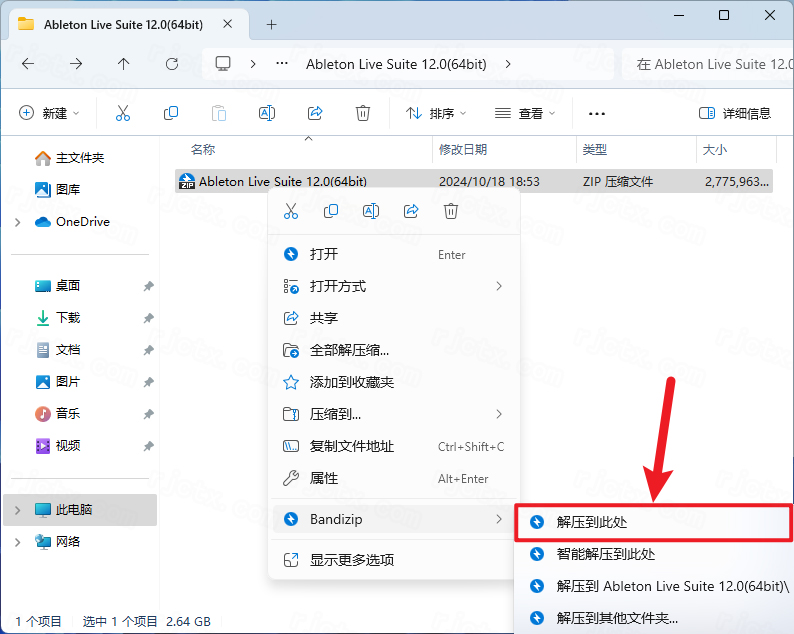Click the search box in Ableton folder
The image size is (794, 634).
click(712, 64)
